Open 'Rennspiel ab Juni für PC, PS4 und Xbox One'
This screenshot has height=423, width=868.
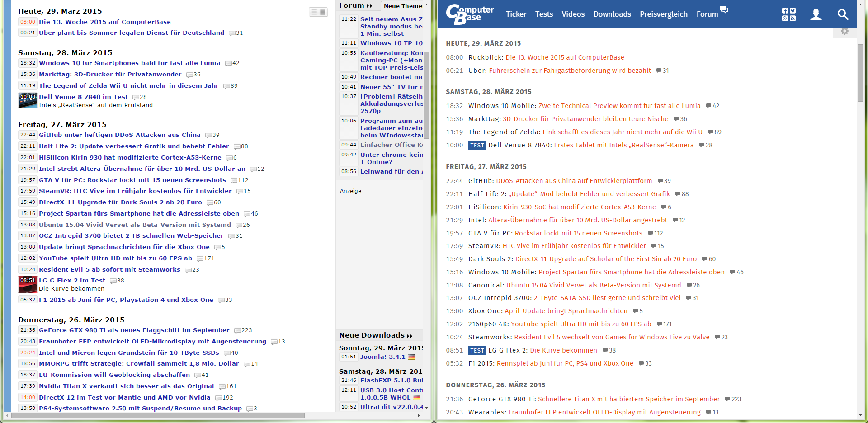coord(565,363)
